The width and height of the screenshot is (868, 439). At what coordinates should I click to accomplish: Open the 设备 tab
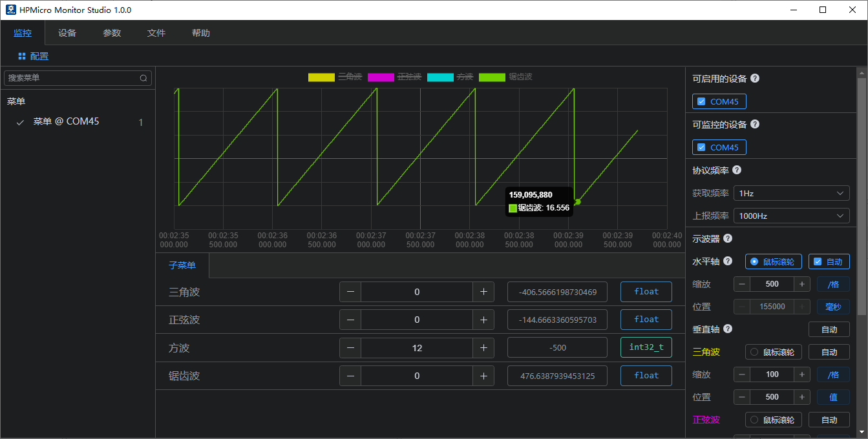[x=67, y=33]
